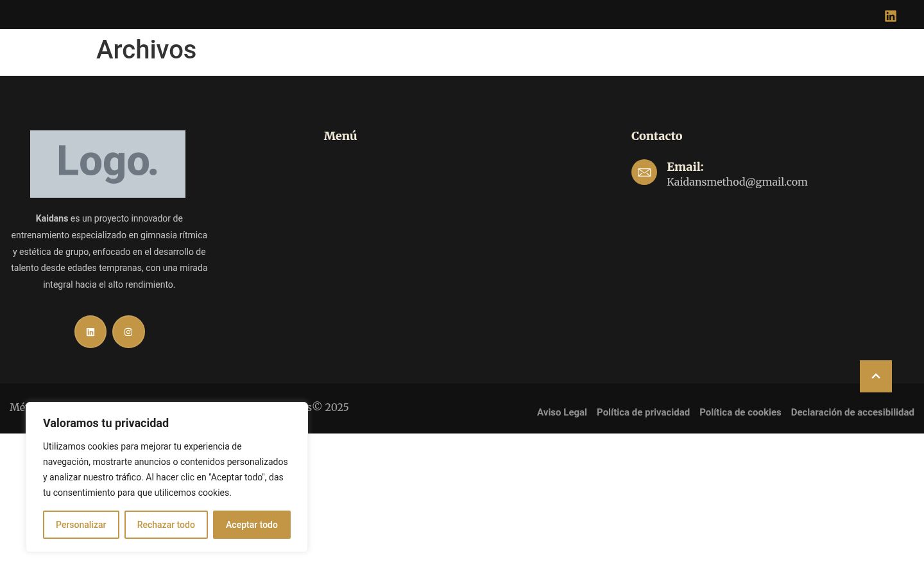Image resolution: width=924 pixels, height=578 pixels.
Task: Click Rechazar todo button
Action: pos(166,525)
